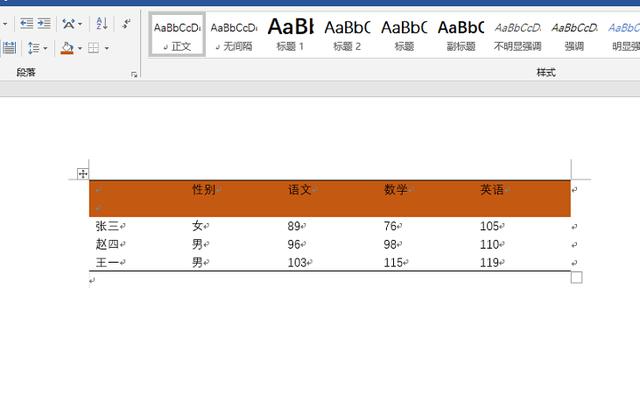640x415 pixels.
Task: Click the 英语 header cell
Action: pyautogui.click(x=492, y=189)
